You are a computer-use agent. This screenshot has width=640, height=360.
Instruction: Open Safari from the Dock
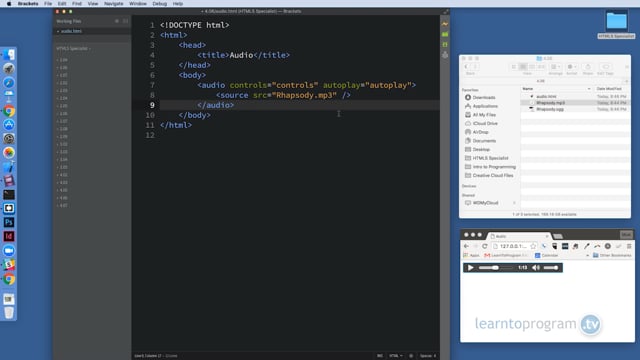[9, 82]
